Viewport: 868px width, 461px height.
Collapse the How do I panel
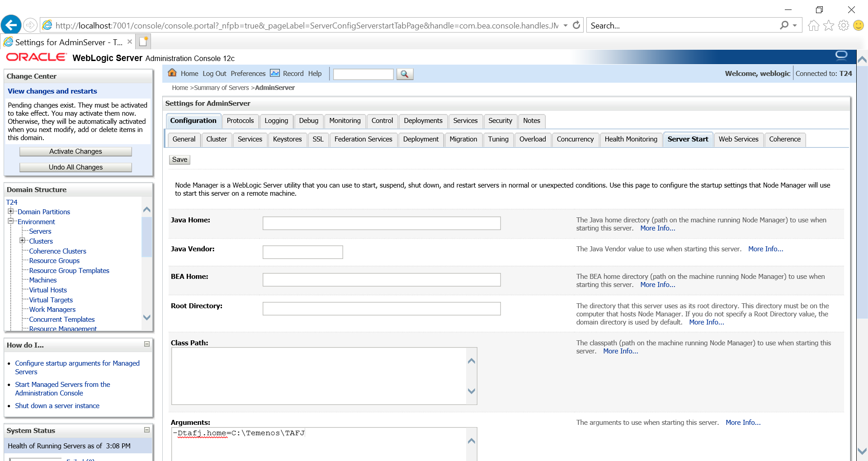[x=147, y=344]
